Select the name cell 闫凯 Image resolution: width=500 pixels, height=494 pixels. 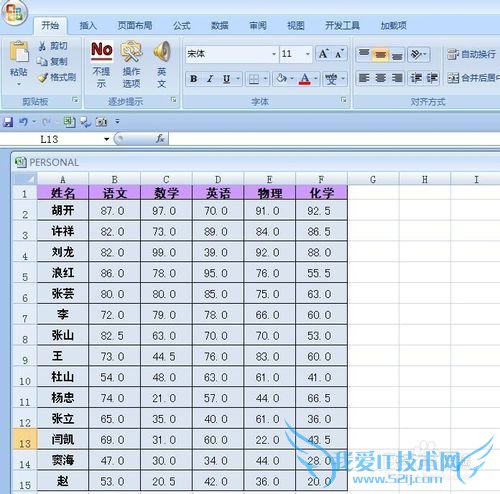tap(63, 439)
